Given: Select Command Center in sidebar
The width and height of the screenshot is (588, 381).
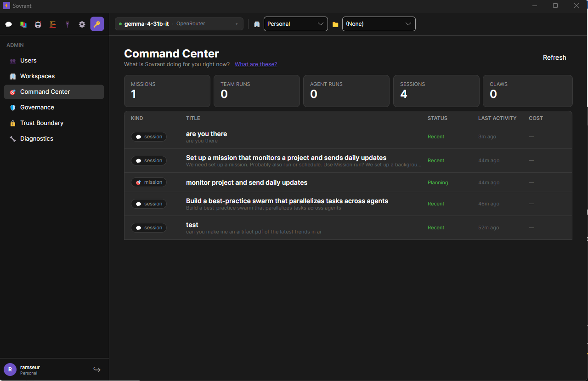Looking at the screenshot, I should 54,92.
